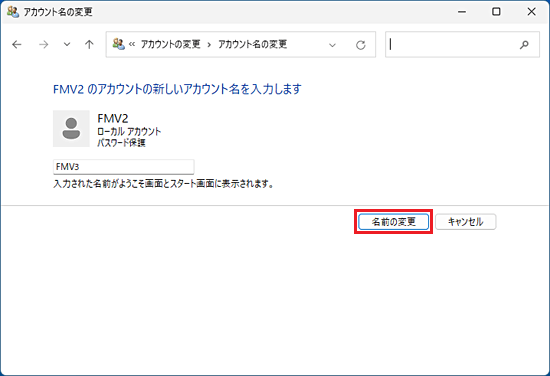
Task: Refresh the page with the reload icon
Action: point(361,45)
